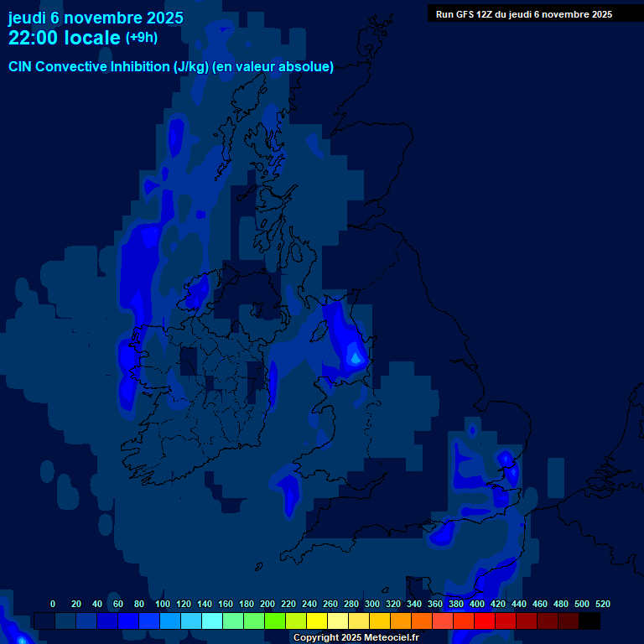Click the CIN Convective Inhibition title
Viewport: 644px width, 644px height.
coord(171,67)
